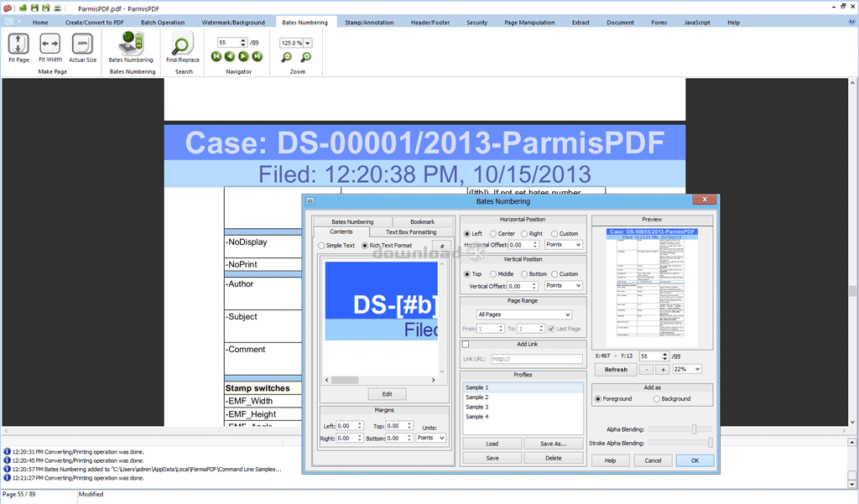
Task: Click the sidebar panel icon left of Home
Action: (x=9, y=22)
